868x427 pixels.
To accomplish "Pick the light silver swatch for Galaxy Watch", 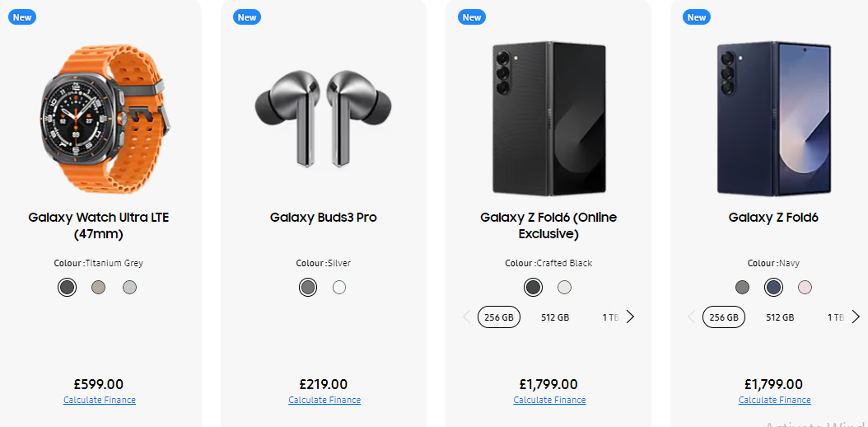I will (x=129, y=287).
